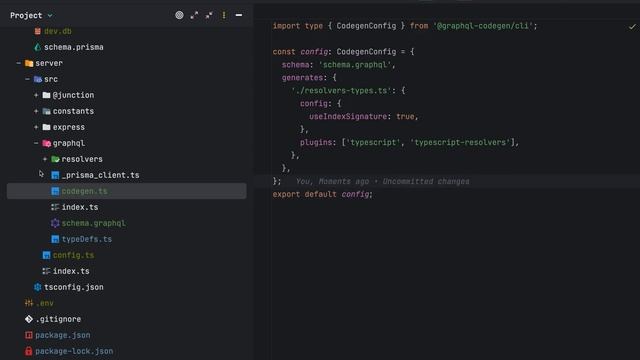The height and width of the screenshot is (360, 640).
Task: Hide the Project panel with minimize icon
Action: click(239, 15)
